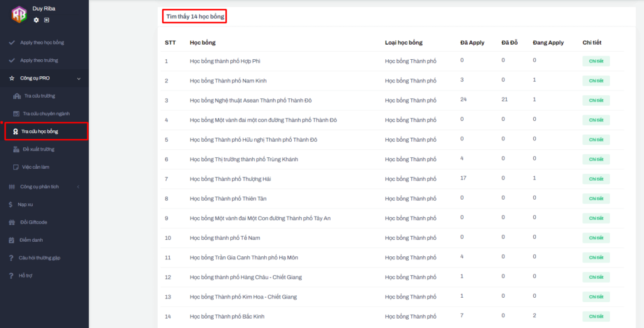
Task: Click the RB logo avatar
Action: (x=19, y=14)
